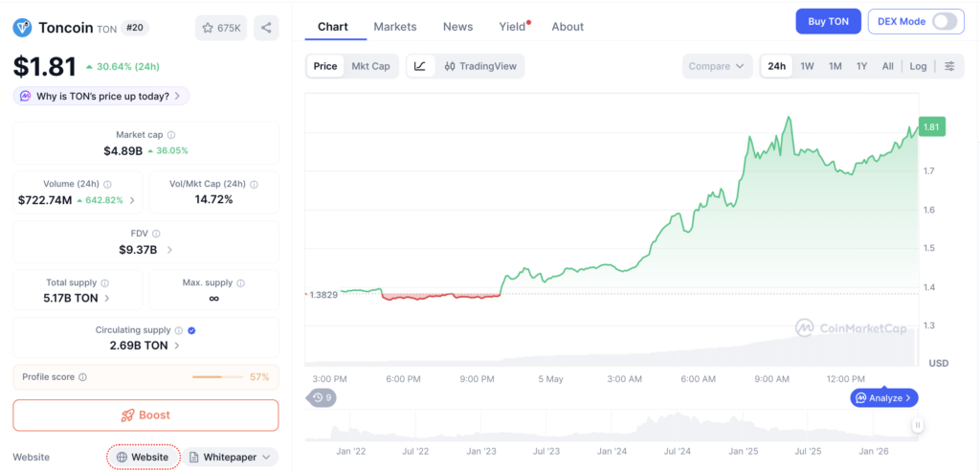This screenshot has height=472, width=980.
Task: Expand the Volume (24h) $722.74M chevron
Action: (x=132, y=201)
